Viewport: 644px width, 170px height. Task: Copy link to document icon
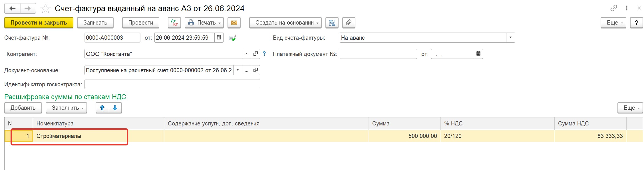pyautogui.click(x=613, y=8)
